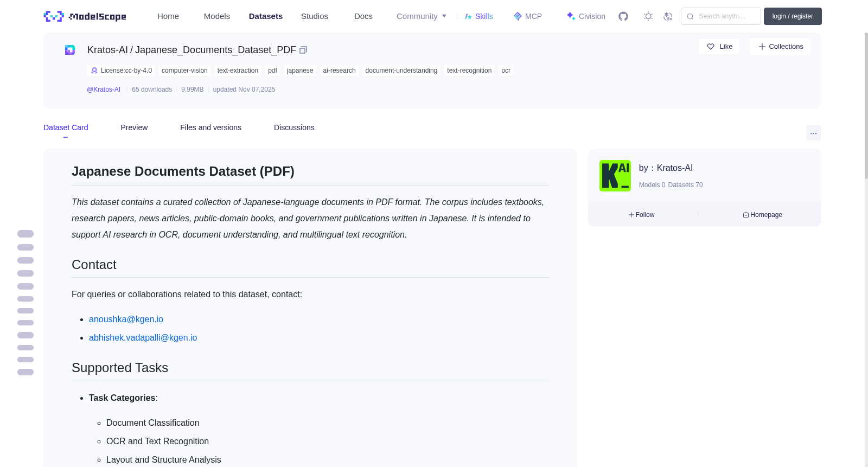Click the "Contact" heading
868x467 pixels.
[94, 265]
